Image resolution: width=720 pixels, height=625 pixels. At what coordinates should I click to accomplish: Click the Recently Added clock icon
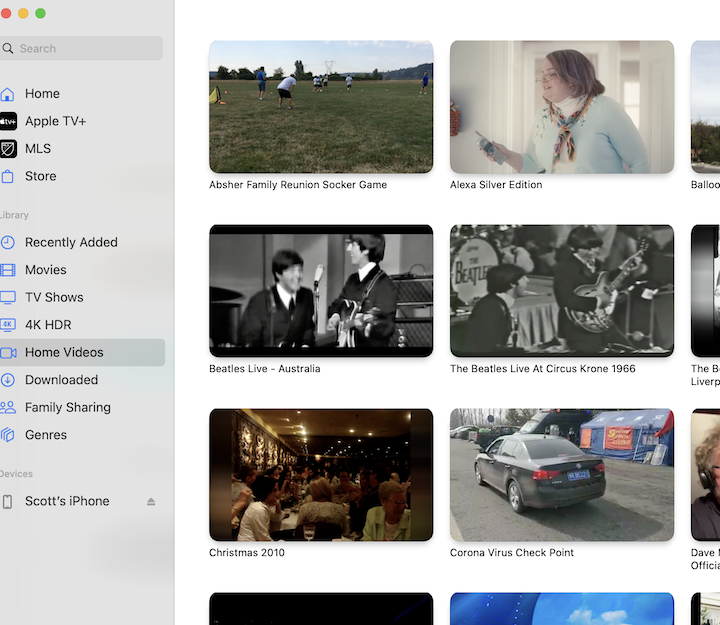pos(7,242)
